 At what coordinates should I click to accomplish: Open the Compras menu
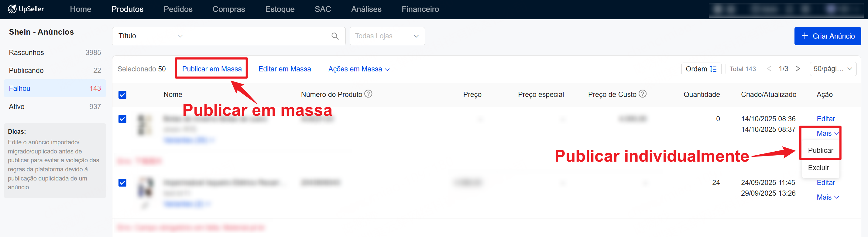(x=229, y=9)
